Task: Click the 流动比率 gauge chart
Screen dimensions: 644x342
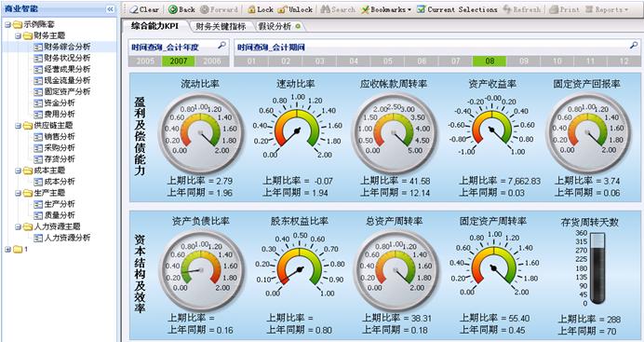Action: pos(201,132)
